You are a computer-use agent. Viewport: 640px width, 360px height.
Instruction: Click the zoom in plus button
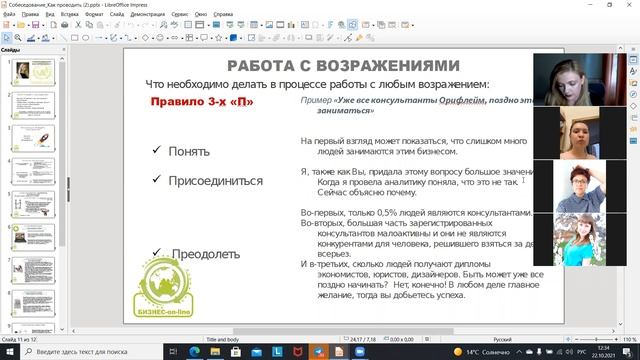click(x=616, y=340)
